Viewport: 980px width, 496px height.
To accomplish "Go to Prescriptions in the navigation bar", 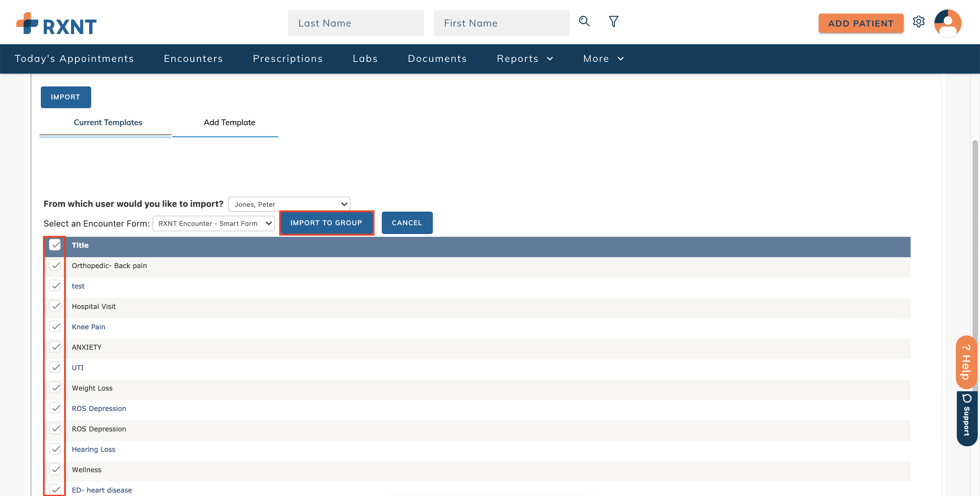I will [x=288, y=59].
